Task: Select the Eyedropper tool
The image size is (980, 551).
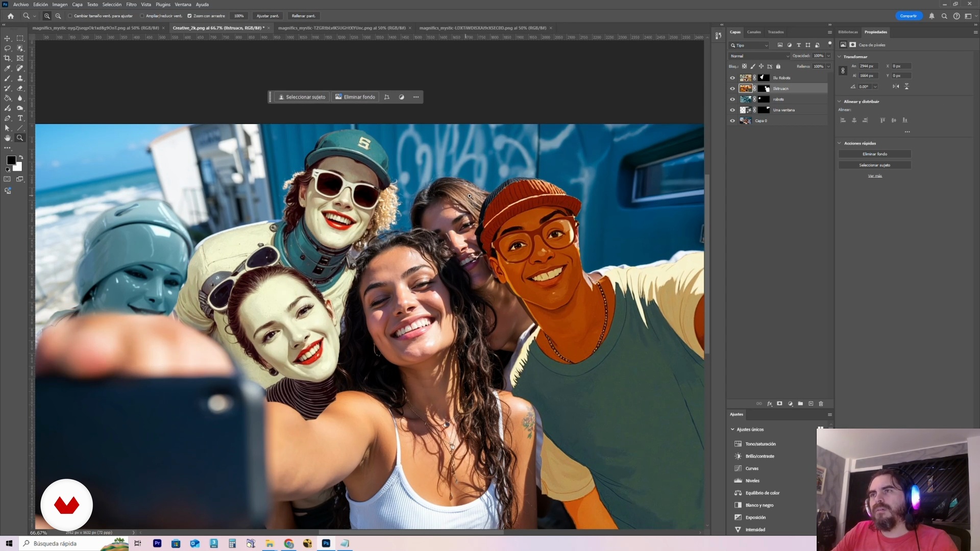Action: (x=7, y=68)
